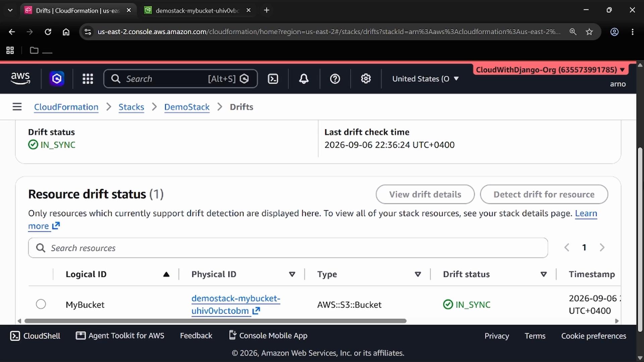644x362 pixels.
Task: Open DemoStack breadcrumb link
Action: pos(187,107)
